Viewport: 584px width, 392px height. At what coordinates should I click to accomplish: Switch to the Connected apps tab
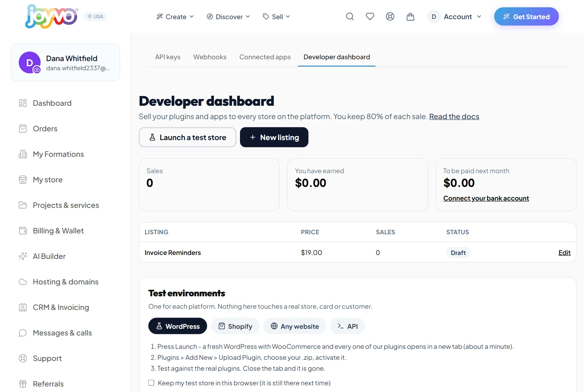click(265, 57)
